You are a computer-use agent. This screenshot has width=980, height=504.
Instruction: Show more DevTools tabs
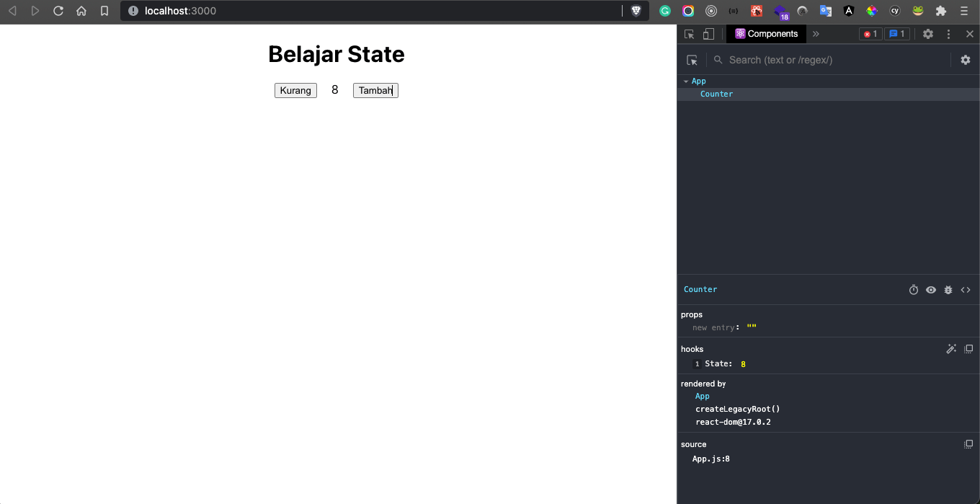(x=816, y=34)
